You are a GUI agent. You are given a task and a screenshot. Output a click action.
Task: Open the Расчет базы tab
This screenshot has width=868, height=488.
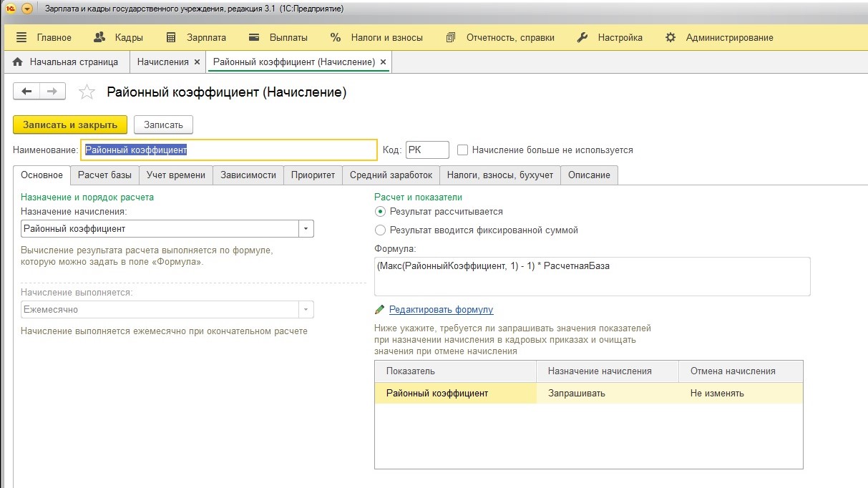pos(104,175)
